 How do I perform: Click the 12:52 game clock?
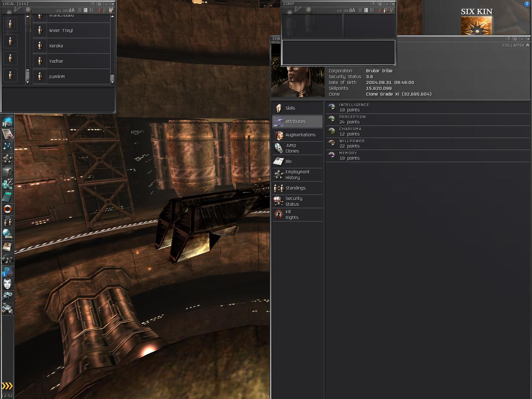[7, 396]
